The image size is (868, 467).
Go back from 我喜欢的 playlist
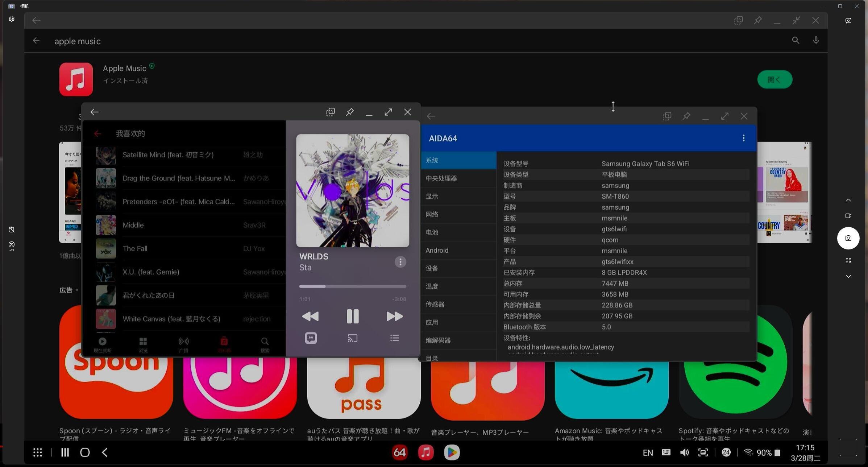97,133
